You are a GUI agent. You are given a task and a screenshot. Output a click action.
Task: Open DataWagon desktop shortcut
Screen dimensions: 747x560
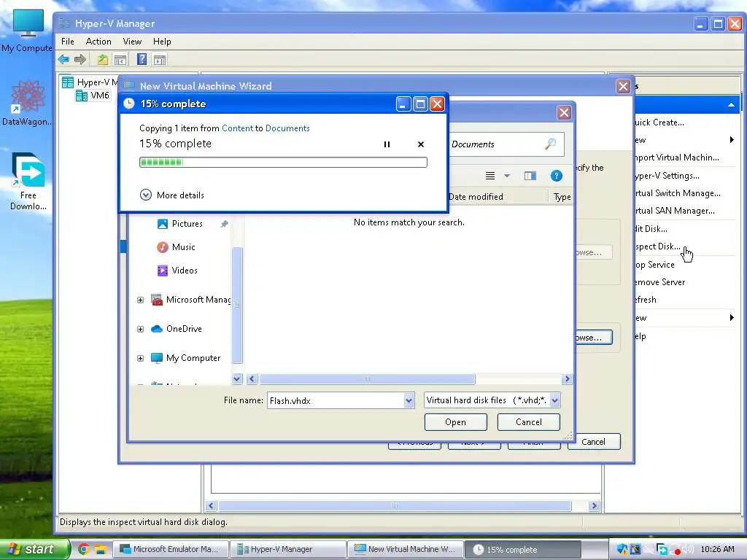[27, 103]
